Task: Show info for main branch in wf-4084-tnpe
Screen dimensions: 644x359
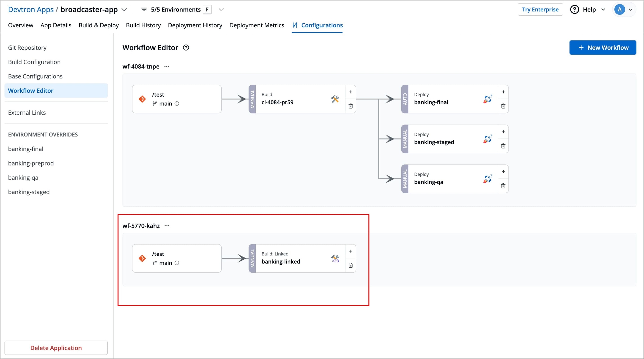Action: pos(177,104)
